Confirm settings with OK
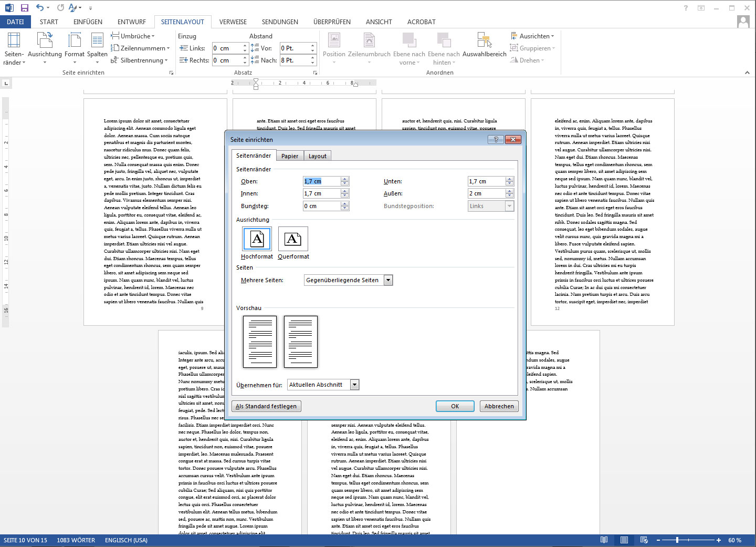The width and height of the screenshot is (756, 547). (x=455, y=406)
